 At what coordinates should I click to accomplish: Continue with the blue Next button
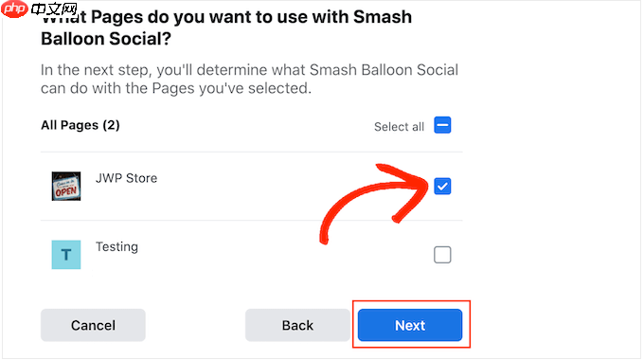pos(410,325)
